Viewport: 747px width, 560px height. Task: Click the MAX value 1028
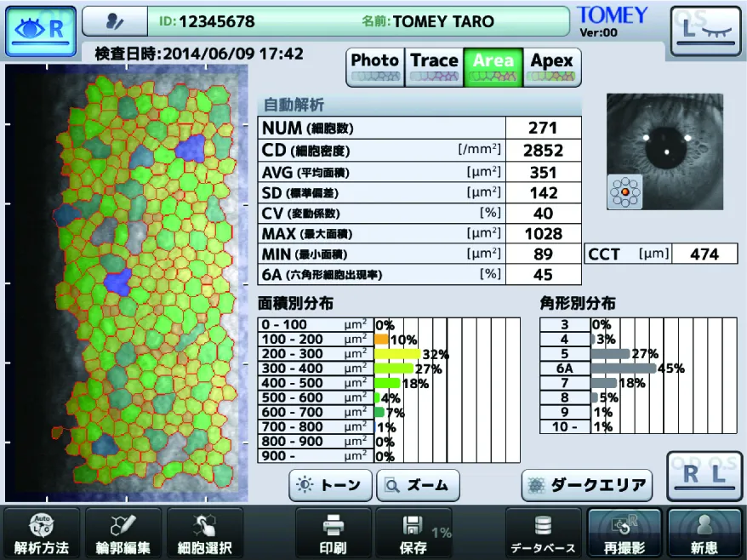543,233
